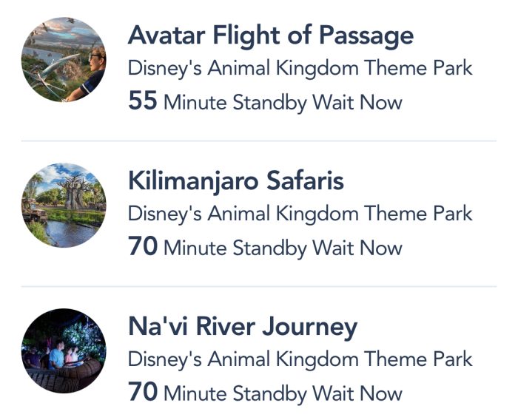This screenshot has width=518, height=420.
Task: Click the park name under Na'vi River Journey
Action: tap(300, 360)
